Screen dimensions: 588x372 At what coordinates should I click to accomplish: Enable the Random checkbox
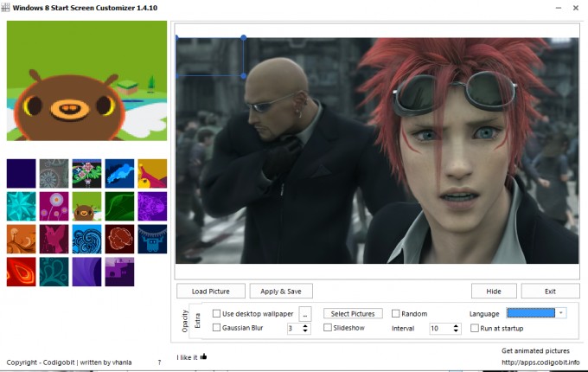click(x=396, y=313)
